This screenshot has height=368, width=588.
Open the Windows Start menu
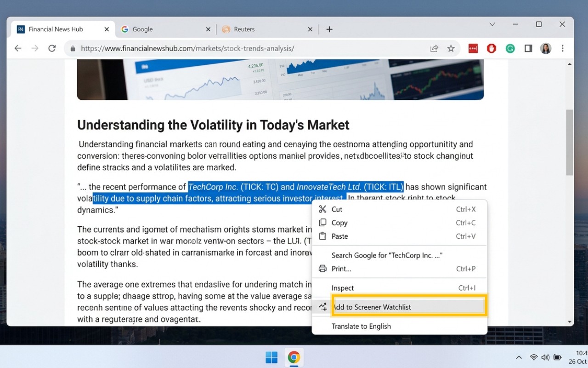(271, 357)
